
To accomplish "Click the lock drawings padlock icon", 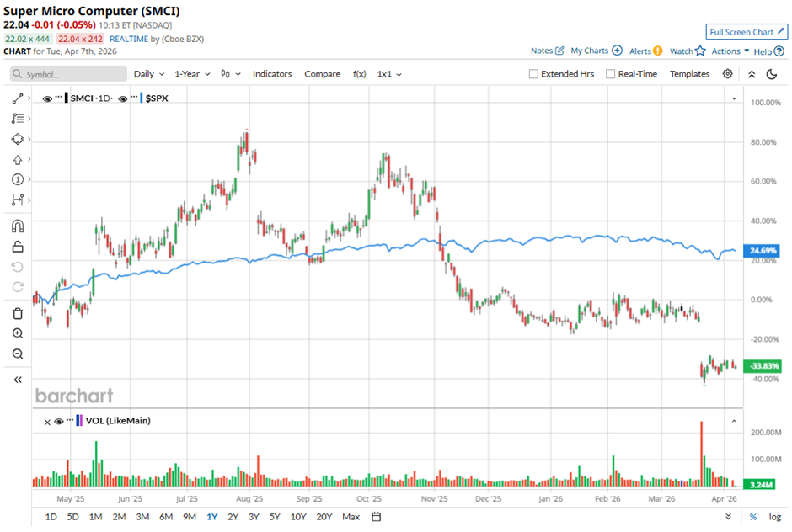I will [x=17, y=247].
